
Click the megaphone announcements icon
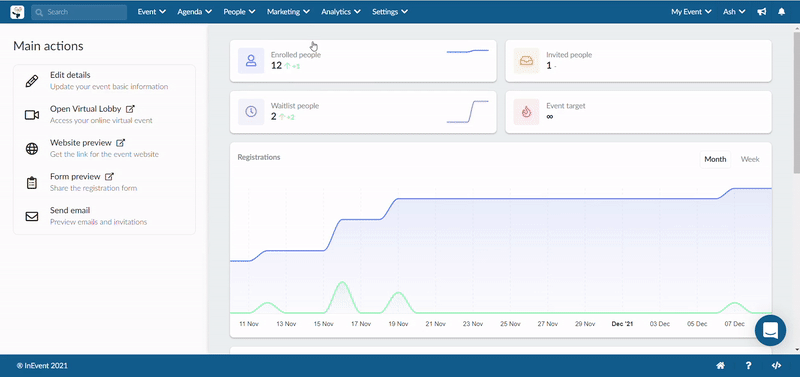762,12
